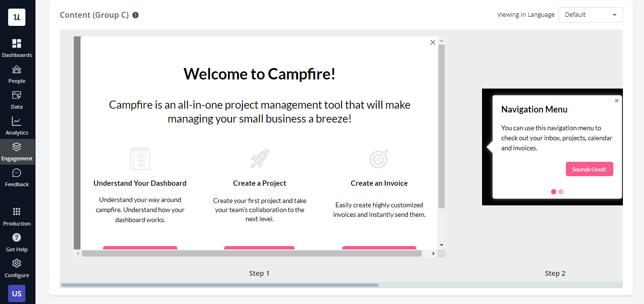Select the Engagement layers icon
The image size is (644, 304).
click(x=17, y=147)
